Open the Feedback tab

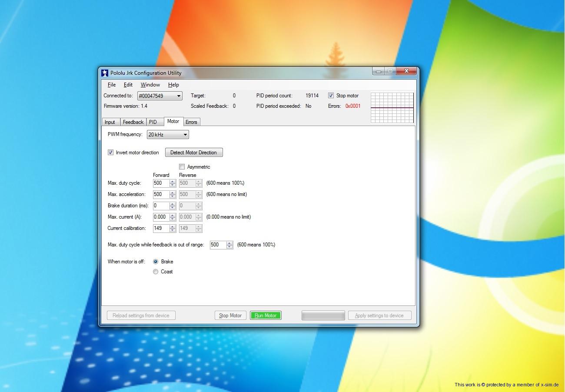click(x=133, y=122)
